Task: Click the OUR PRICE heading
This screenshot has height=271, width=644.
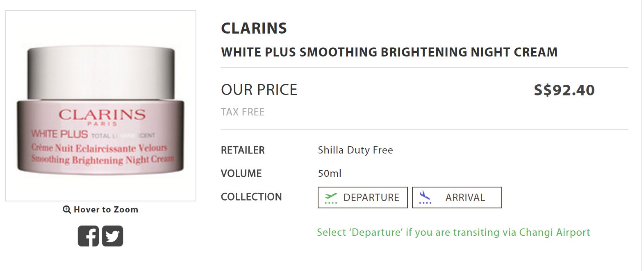Action: pyautogui.click(x=259, y=90)
